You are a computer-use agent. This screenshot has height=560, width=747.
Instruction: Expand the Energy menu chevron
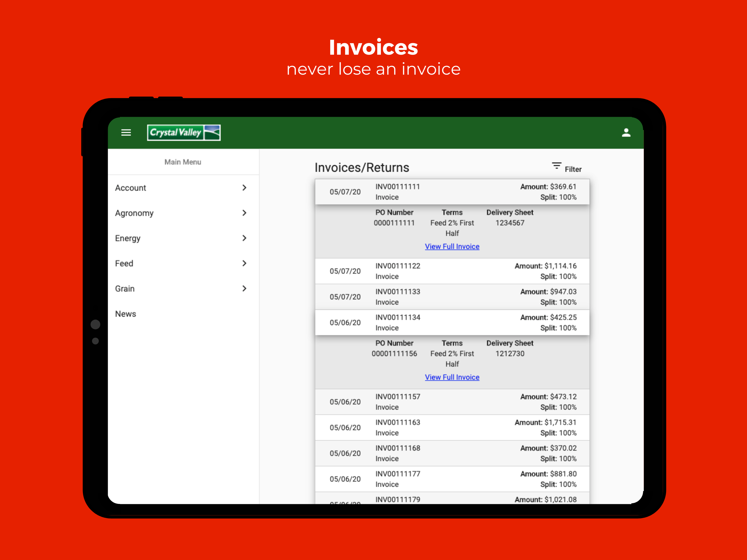pos(244,238)
